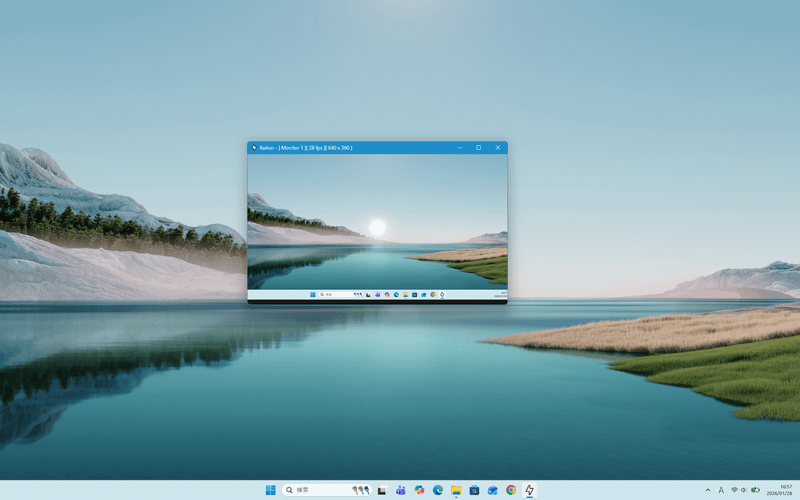Select the Raiton lightning icon in taskbar

click(x=530, y=490)
